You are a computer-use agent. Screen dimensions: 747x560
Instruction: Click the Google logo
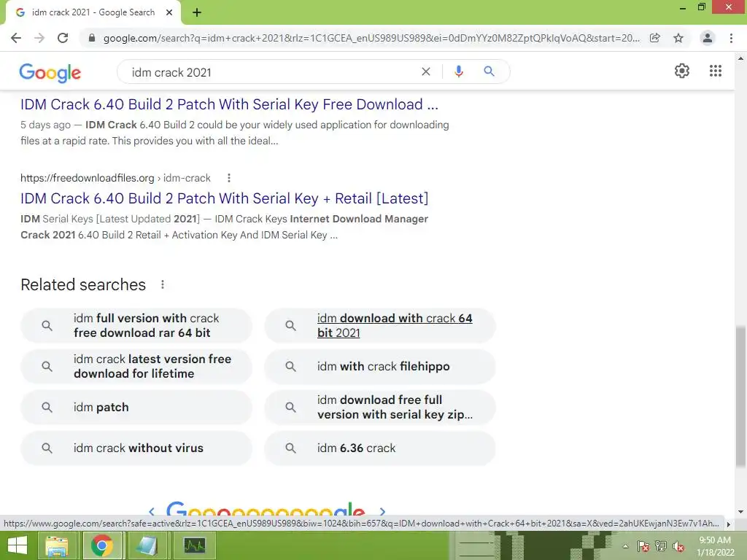click(50, 73)
